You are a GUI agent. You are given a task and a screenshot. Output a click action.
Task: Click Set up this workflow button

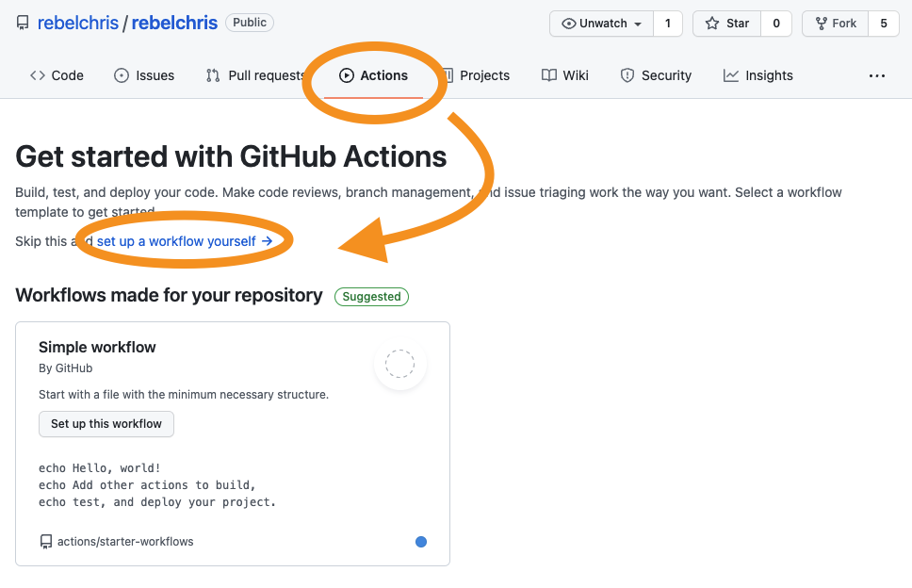(x=106, y=424)
